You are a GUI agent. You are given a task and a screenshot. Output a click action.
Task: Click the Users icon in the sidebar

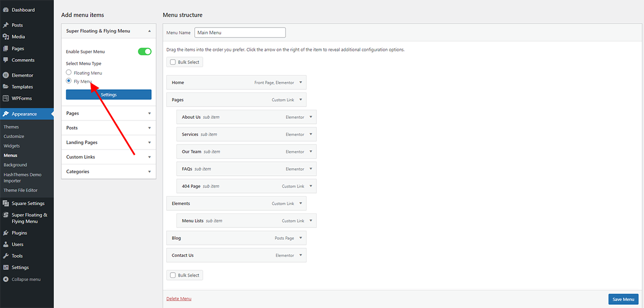point(6,245)
